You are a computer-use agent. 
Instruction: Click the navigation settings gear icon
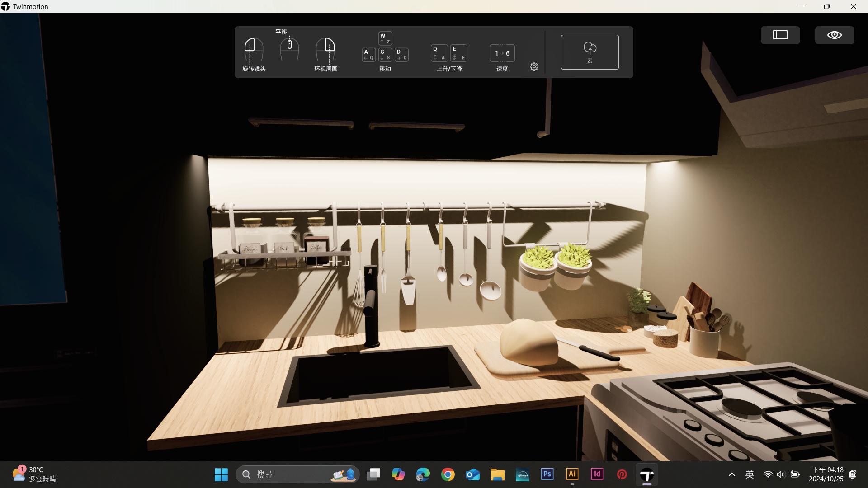[534, 67]
